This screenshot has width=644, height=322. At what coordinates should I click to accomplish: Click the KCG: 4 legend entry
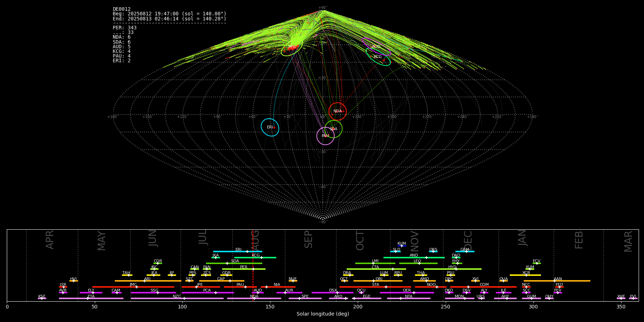click(x=122, y=51)
